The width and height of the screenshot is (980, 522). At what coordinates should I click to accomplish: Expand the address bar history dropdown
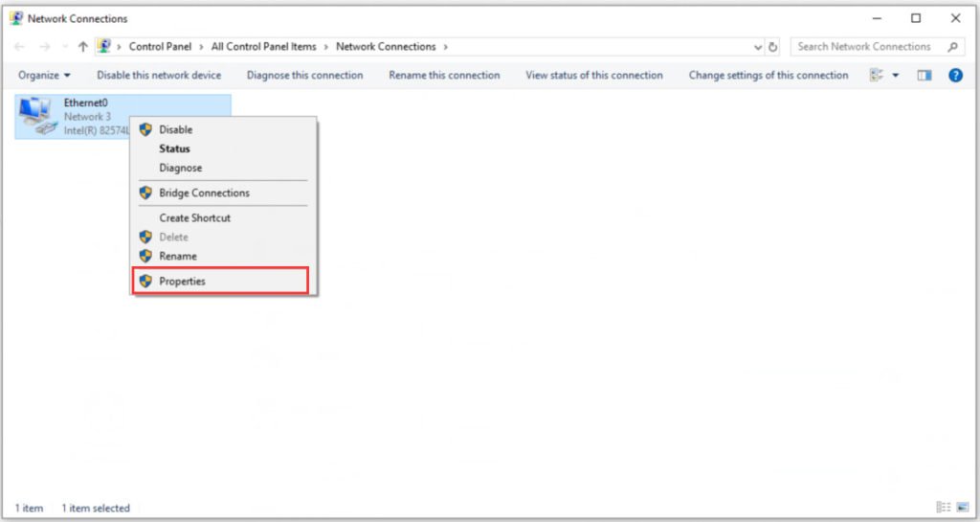click(x=758, y=47)
